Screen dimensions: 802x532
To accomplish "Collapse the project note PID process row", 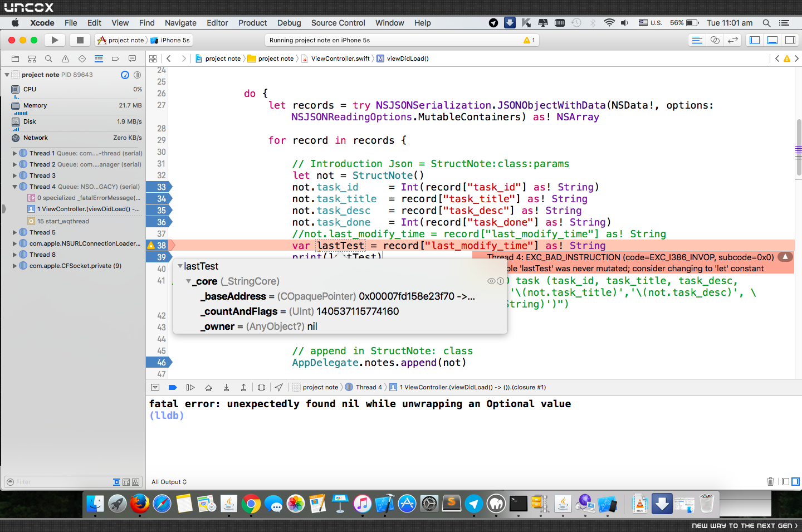I will click(7, 75).
